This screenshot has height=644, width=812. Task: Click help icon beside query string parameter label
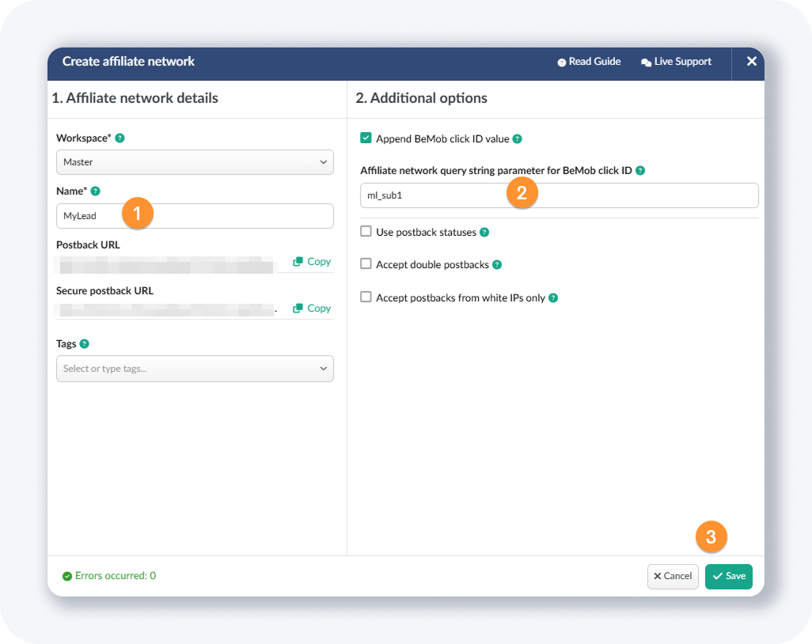pos(640,171)
